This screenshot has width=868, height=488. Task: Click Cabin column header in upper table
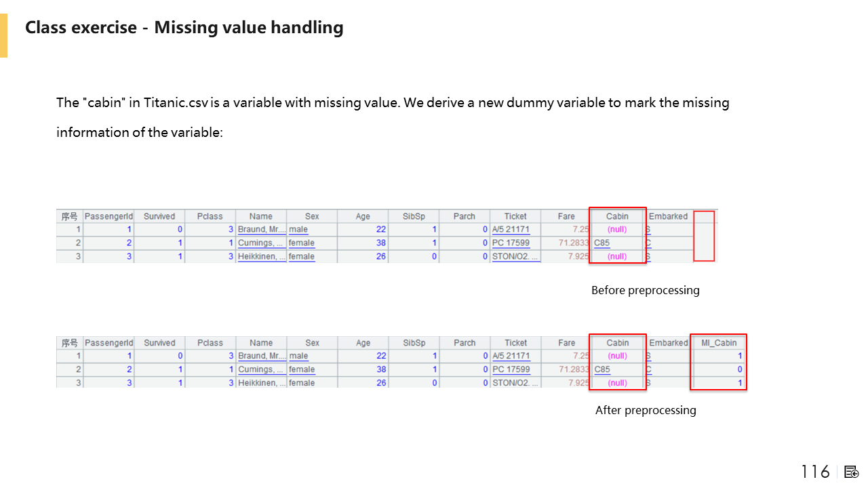[617, 216]
